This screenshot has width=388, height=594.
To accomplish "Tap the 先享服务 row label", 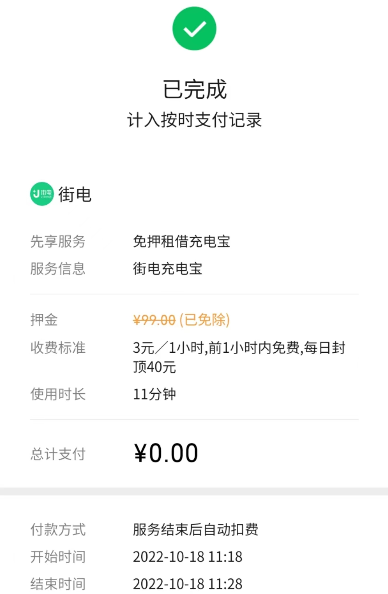I will coord(58,242).
